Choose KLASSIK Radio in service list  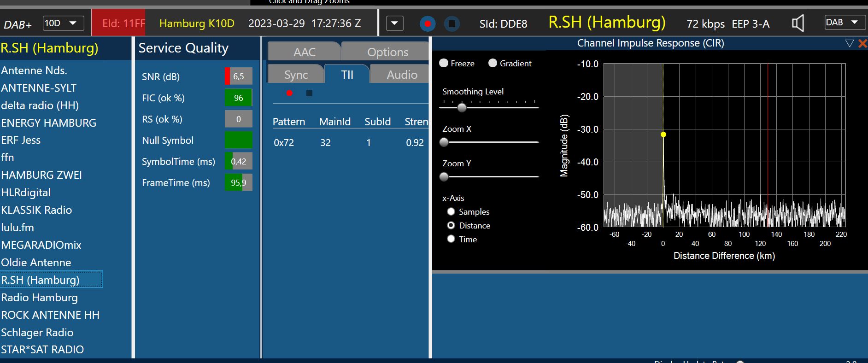[36, 210]
